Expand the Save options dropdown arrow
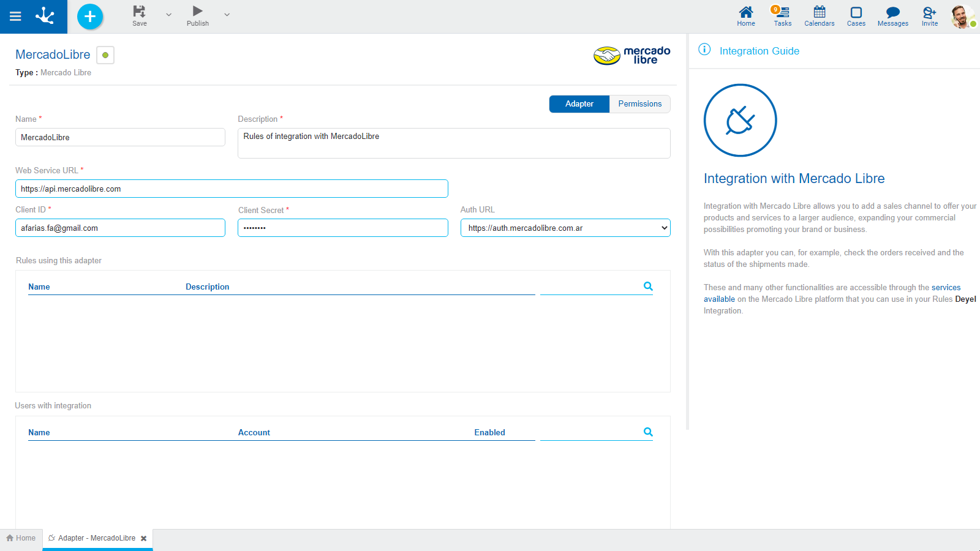 click(169, 15)
